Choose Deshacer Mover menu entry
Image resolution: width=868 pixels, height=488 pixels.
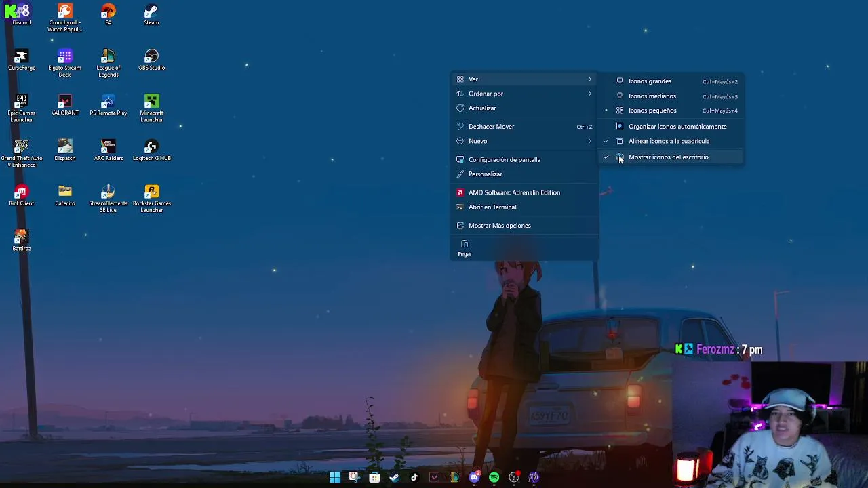(x=525, y=127)
